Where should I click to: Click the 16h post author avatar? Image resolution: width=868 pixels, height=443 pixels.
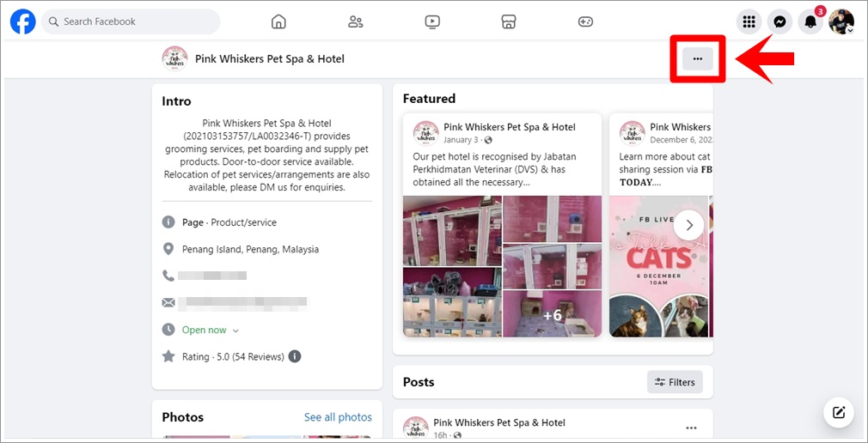click(416, 427)
